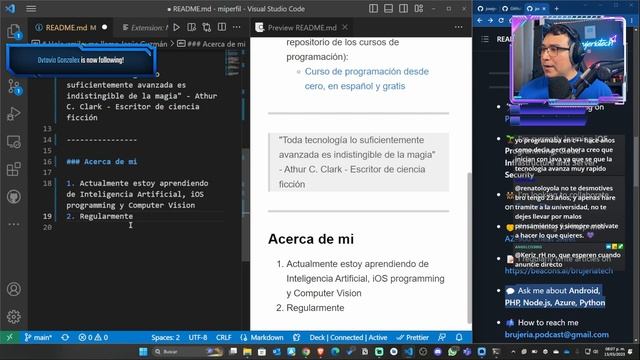Click Deck Connected Active status item
Image resolution: width=640 pixels, height=360 pixels.
click(x=348, y=337)
